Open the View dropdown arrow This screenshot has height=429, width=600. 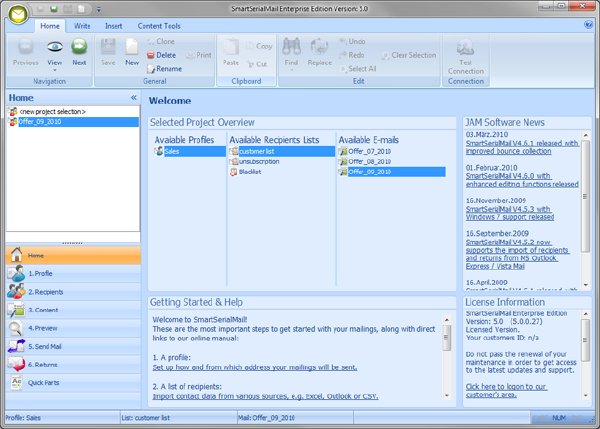click(x=55, y=70)
